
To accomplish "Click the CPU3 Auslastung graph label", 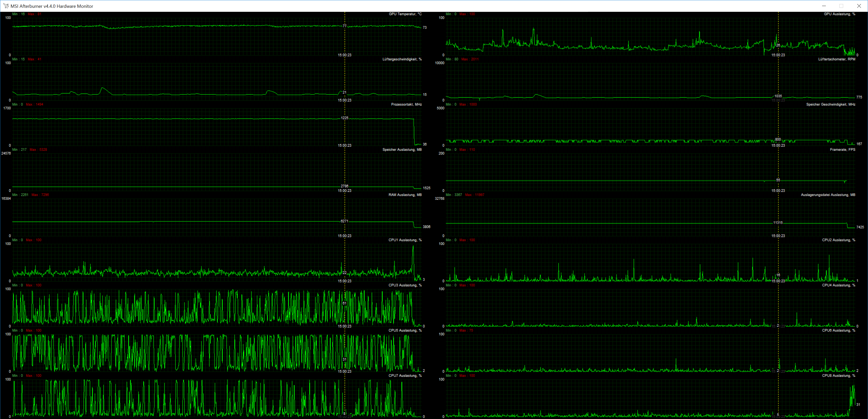I will (405, 285).
